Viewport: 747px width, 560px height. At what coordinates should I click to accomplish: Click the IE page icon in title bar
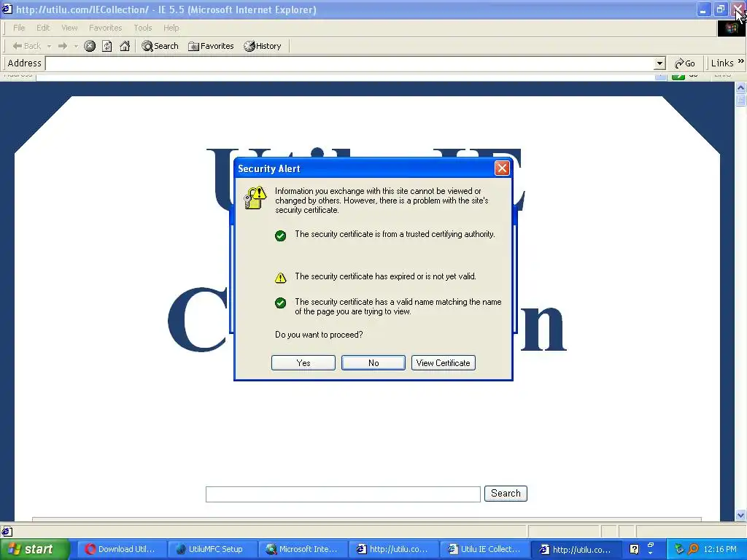click(7, 9)
